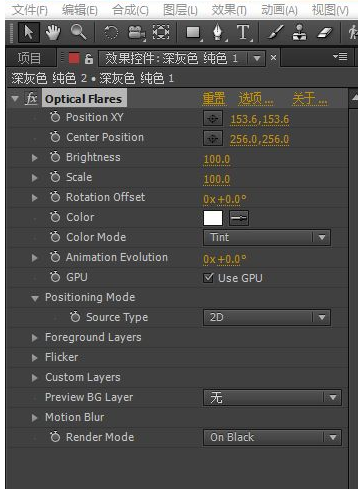Select the Rectangle shape tool
Screen dimensions: 364x494
tap(194, 33)
